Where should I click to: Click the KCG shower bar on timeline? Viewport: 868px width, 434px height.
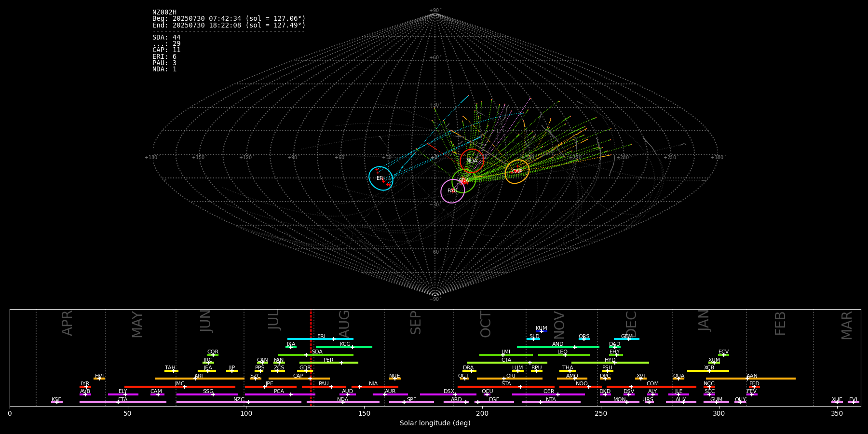pyautogui.click(x=344, y=347)
